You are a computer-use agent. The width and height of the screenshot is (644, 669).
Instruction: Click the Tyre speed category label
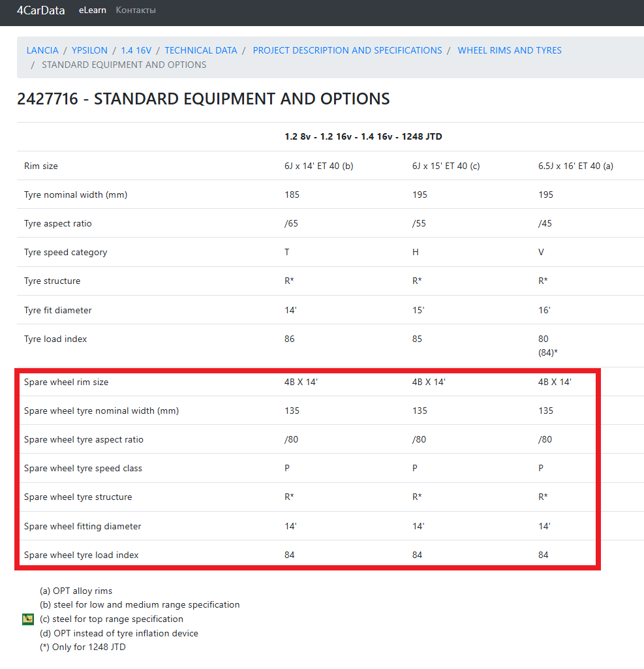[x=66, y=252]
